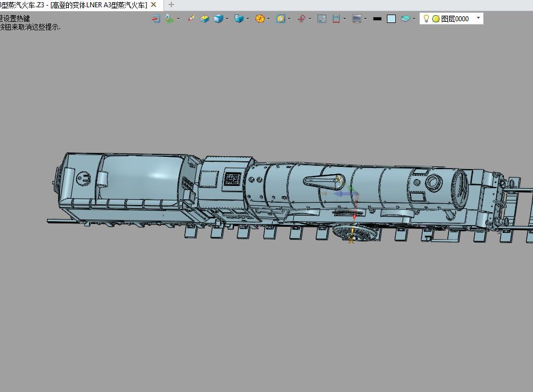This screenshot has width=533, height=392.
Task: Open the 图层0000 layer dropdown
Action: coord(478,18)
